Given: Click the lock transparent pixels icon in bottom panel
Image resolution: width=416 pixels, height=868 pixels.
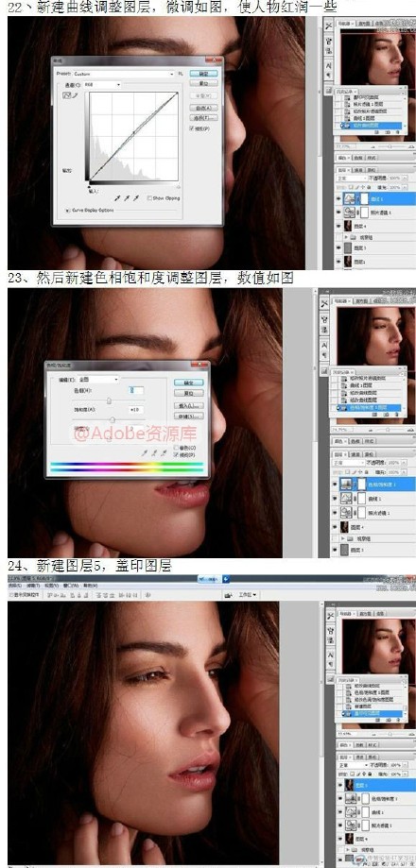Looking at the screenshot, I should pos(353,774).
